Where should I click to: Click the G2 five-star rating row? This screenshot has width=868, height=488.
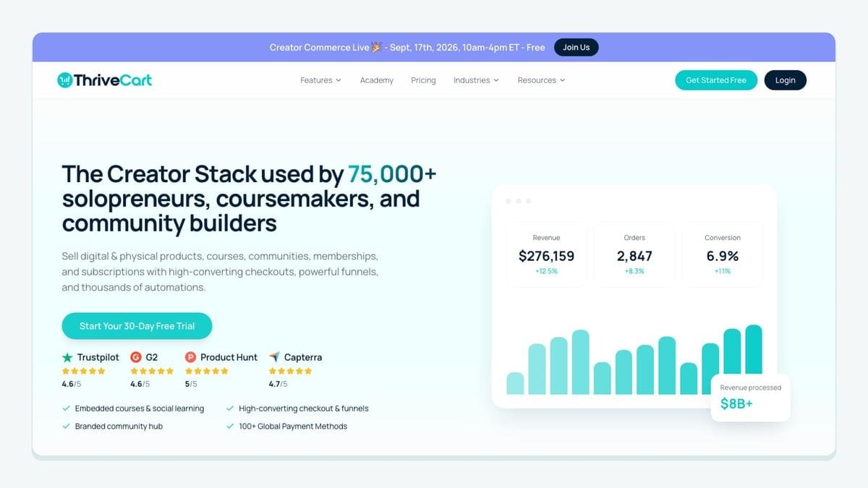pyautogui.click(x=152, y=371)
